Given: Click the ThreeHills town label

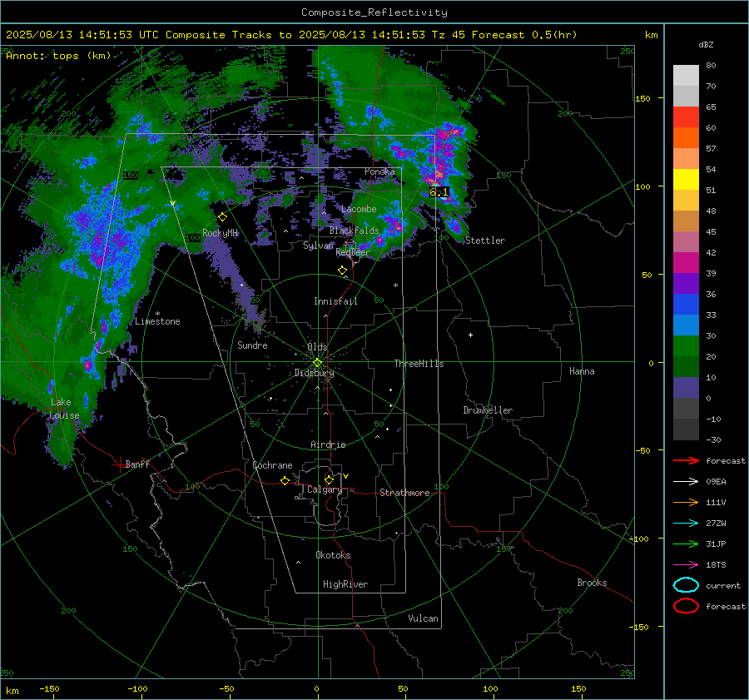Looking at the screenshot, I should tap(419, 364).
